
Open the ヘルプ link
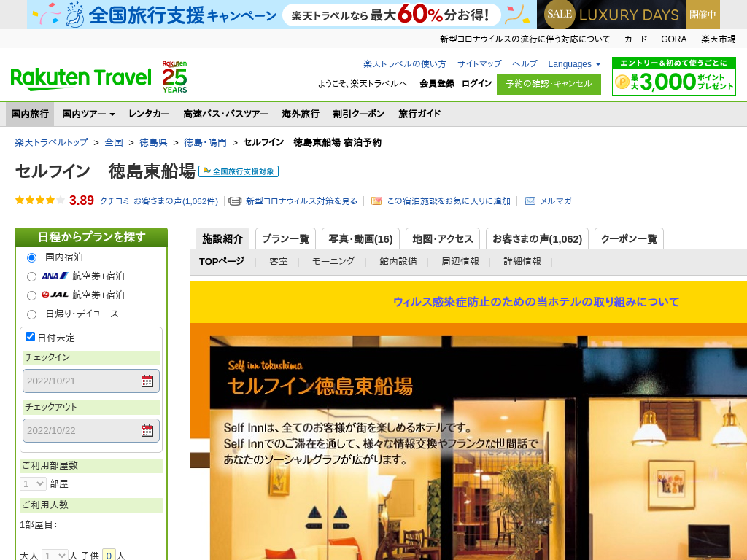click(x=525, y=64)
